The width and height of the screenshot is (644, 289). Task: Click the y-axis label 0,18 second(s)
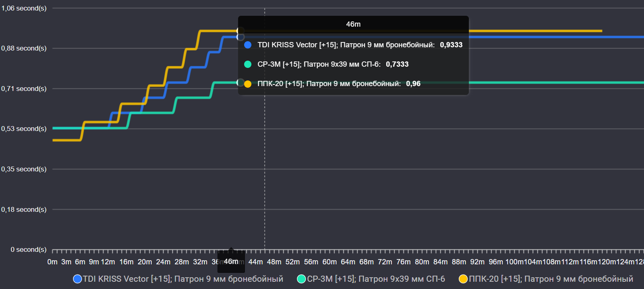pyautogui.click(x=24, y=209)
